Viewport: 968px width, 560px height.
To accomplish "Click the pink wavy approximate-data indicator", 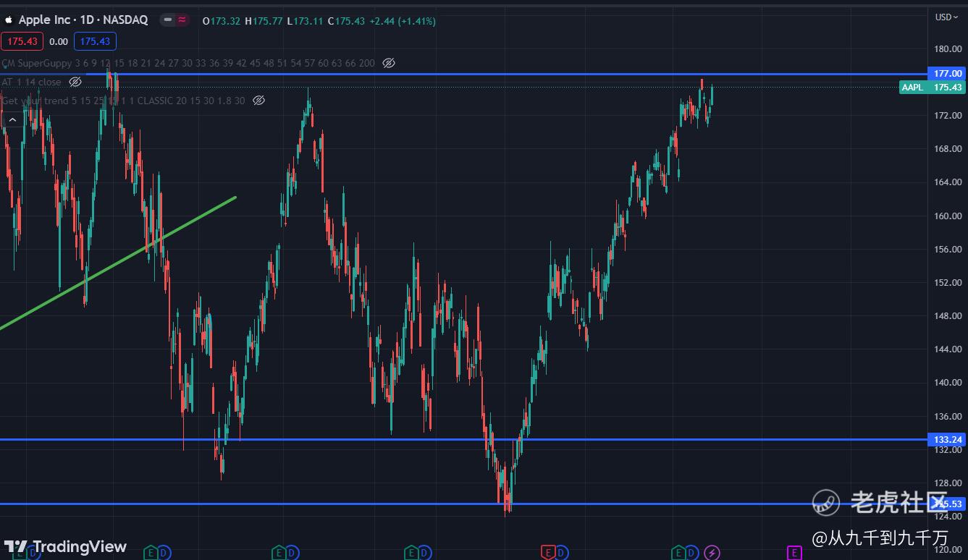I will [182, 20].
